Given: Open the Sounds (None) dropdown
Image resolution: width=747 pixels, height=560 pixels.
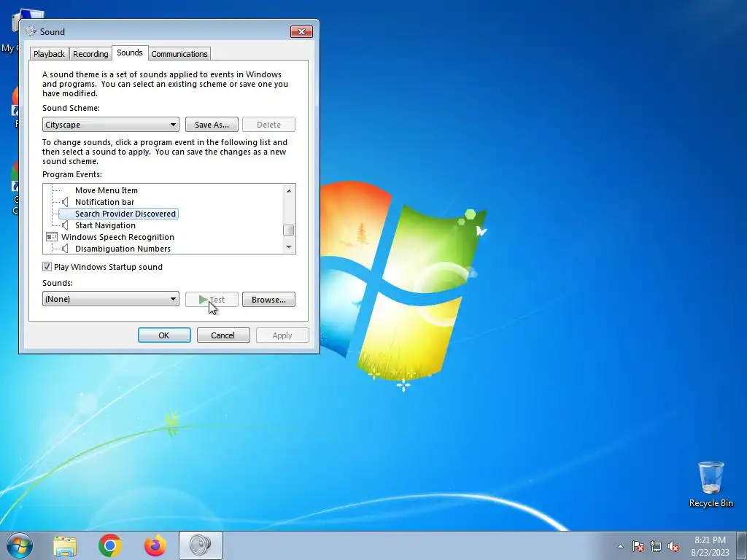Looking at the screenshot, I should [x=111, y=299].
